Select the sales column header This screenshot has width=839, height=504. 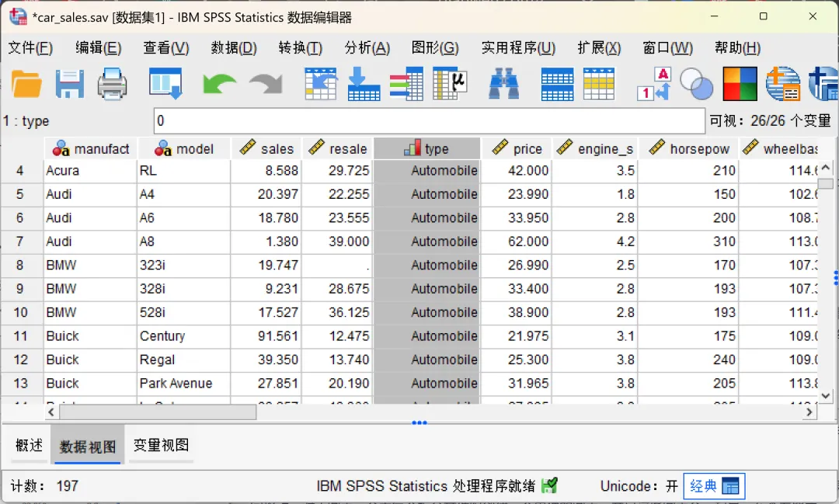(266, 149)
